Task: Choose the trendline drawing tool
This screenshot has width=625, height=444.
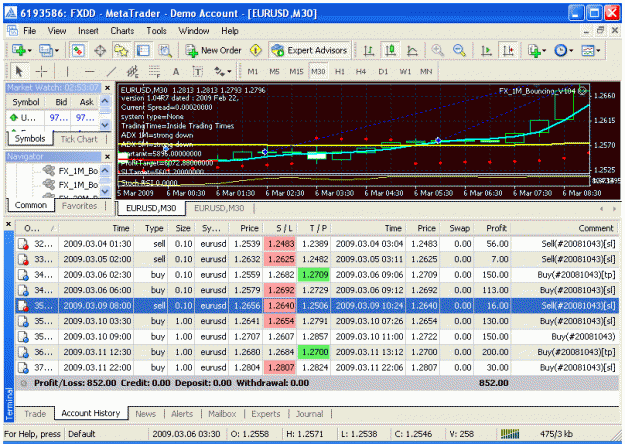Action: pos(111,72)
